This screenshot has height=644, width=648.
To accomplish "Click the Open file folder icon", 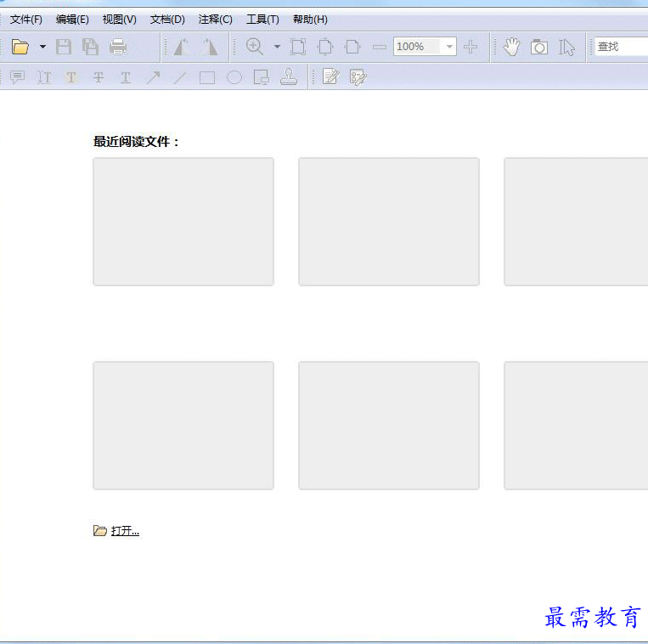I will [x=20, y=47].
